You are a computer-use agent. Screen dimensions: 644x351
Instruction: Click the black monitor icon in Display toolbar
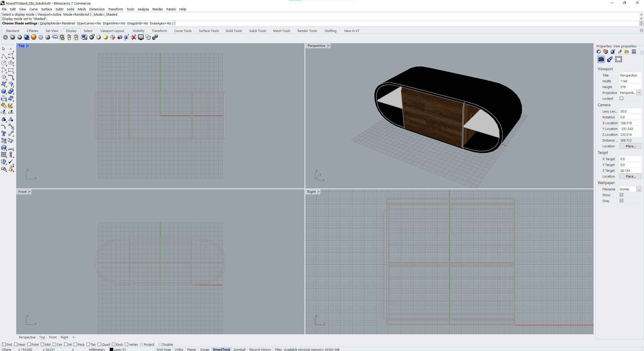(141, 37)
